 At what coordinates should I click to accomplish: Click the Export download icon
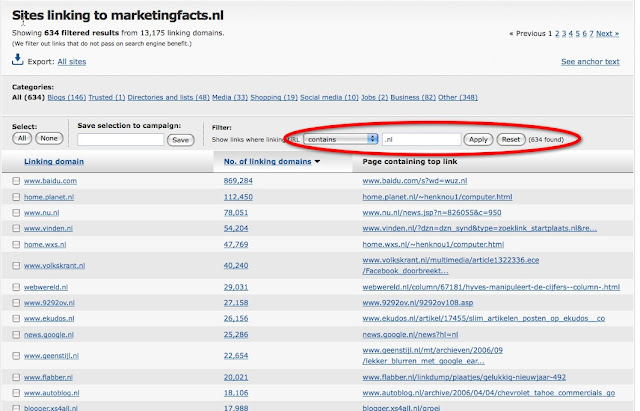(17, 60)
